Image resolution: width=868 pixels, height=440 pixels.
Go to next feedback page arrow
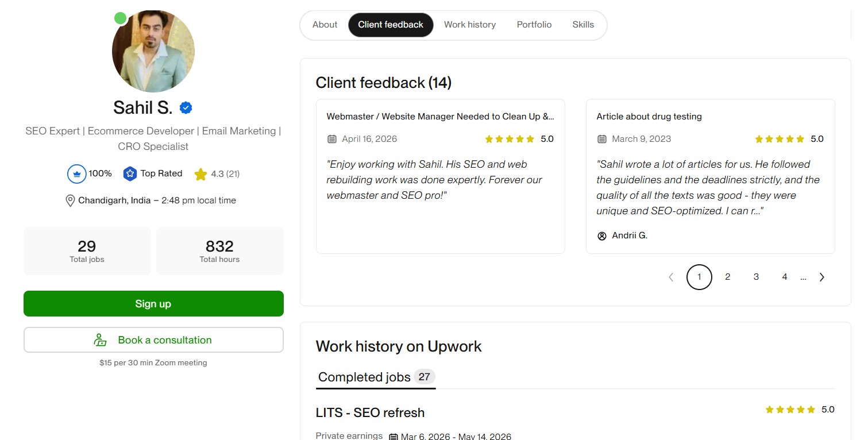(x=821, y=277)
